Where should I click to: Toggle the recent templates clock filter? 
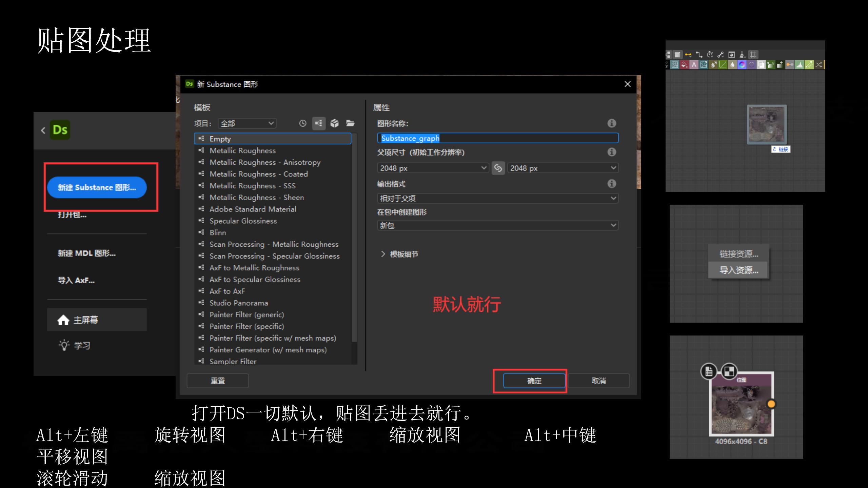[303, 123]
